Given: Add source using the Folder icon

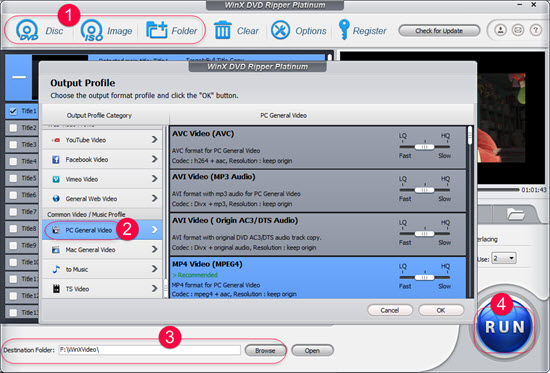Looking at the screenshot, I should click(x=156, y=31).
